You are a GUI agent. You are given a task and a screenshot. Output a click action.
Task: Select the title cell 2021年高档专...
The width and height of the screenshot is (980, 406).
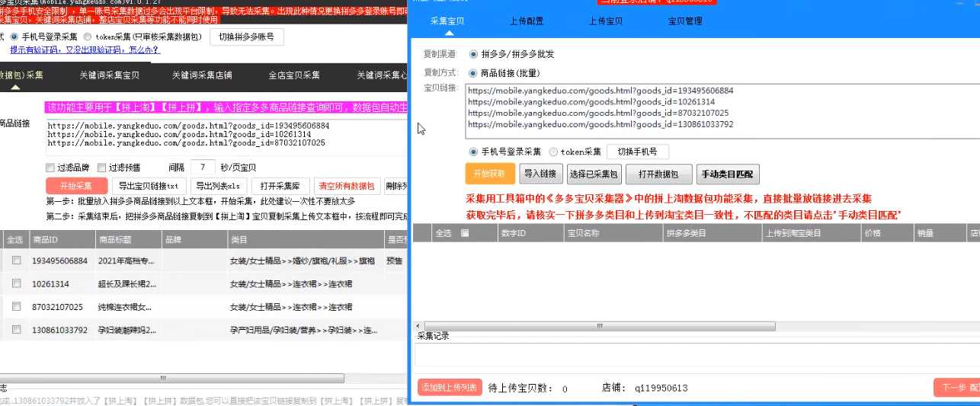coord(127,261)
